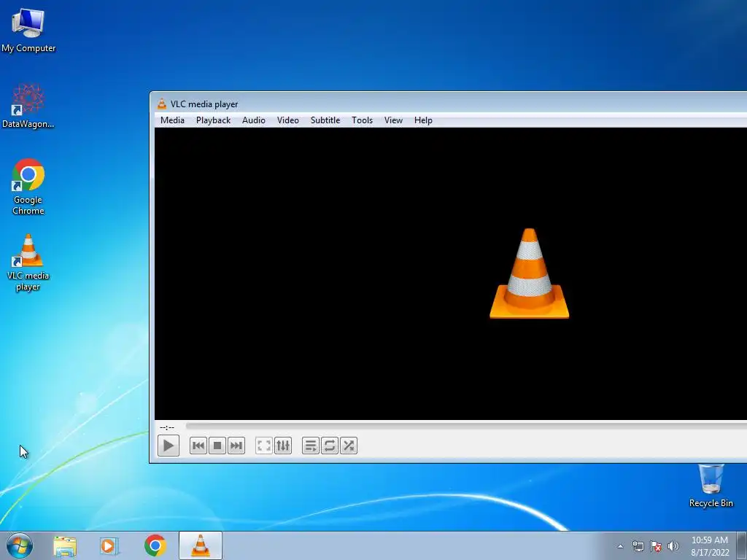Select Google Chrome desktop shortcut
Screen dimensions: 747x560
[x=28, y=187]
